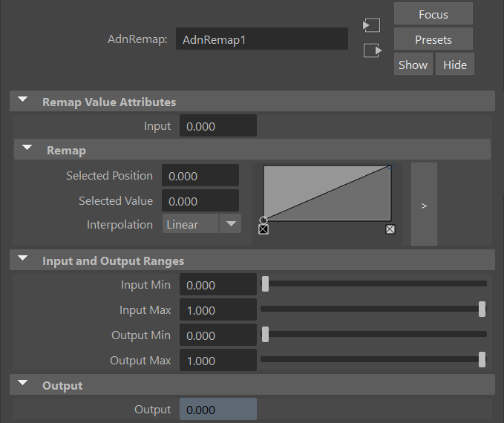Open the Presets button
Image resolution: width=504 pixels, height=423 pixels.
point(433,39)
